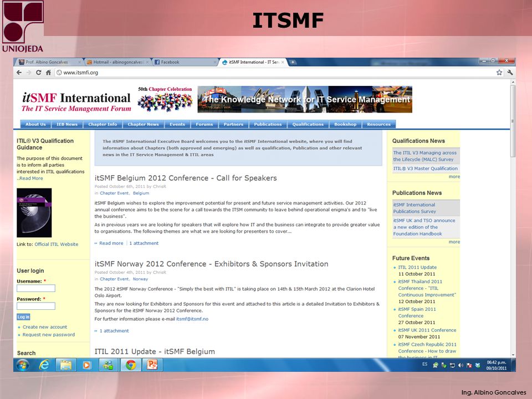Click the itSMF International logo
532x399 pixels.
point(76,102)
